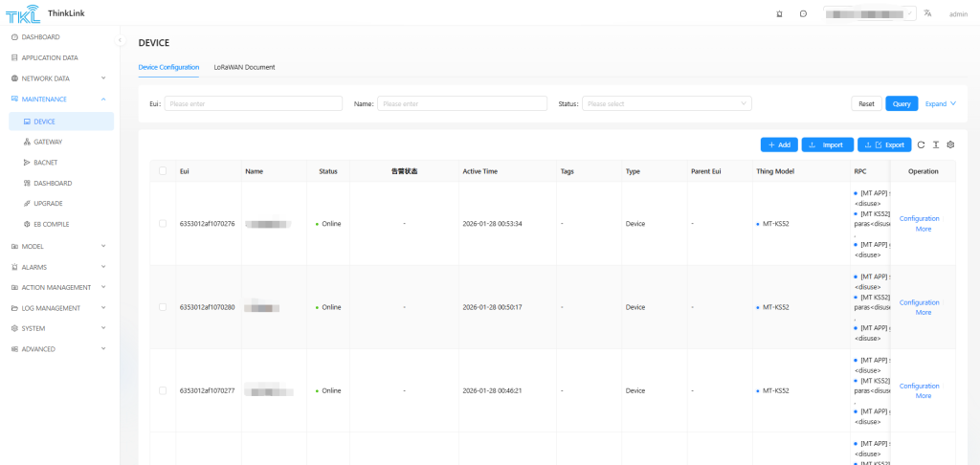Switch to LoRaWAN Document tab
Viewport: 980px width, 465px height.
tap(244, 67)
